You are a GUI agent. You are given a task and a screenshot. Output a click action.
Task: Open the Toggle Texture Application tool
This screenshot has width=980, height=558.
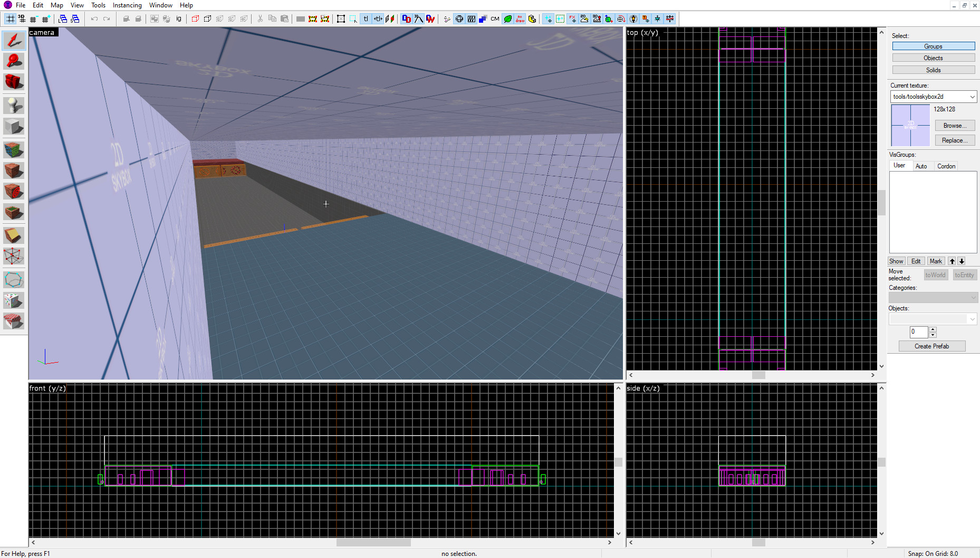(x=14, y=150)
